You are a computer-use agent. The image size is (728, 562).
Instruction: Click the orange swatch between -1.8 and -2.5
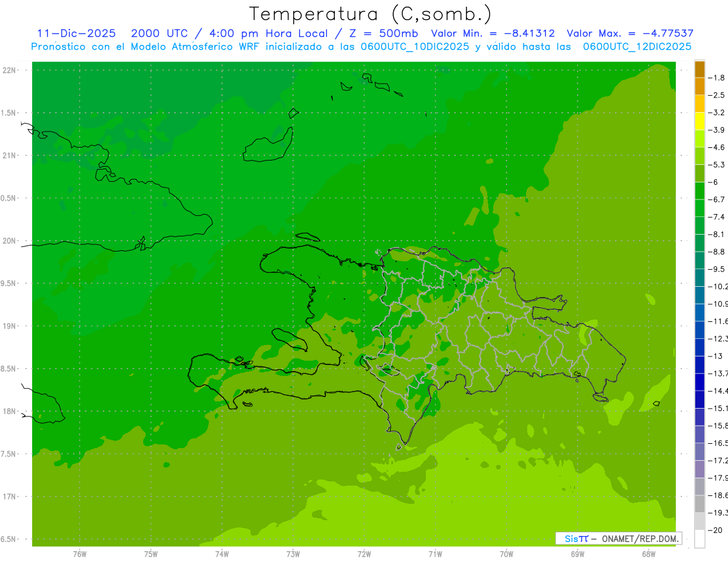(699, 86)
